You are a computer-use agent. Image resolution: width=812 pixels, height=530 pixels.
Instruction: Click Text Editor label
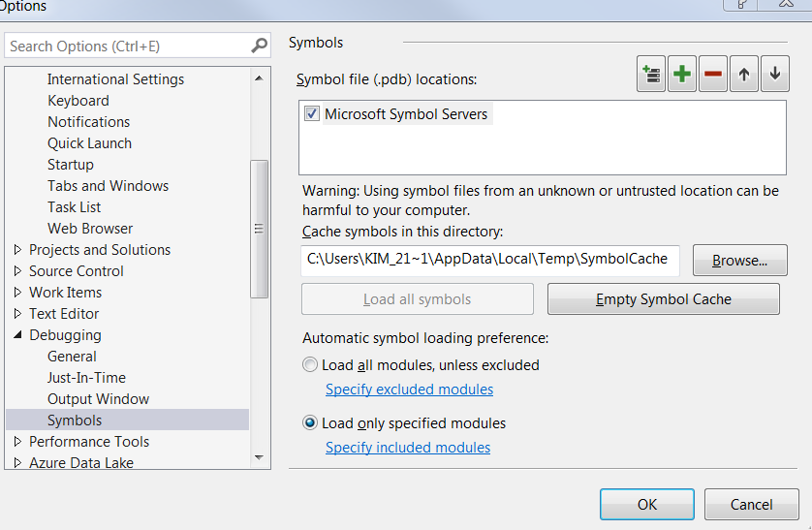coord(64,313)
